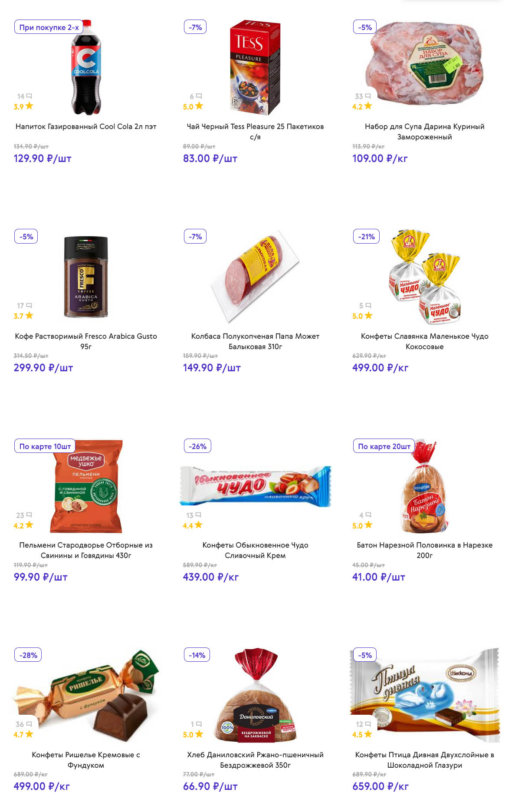Click the При покупке 2-х promo badge
Viewport: 505px width, 812px height.
click(49, 27)
